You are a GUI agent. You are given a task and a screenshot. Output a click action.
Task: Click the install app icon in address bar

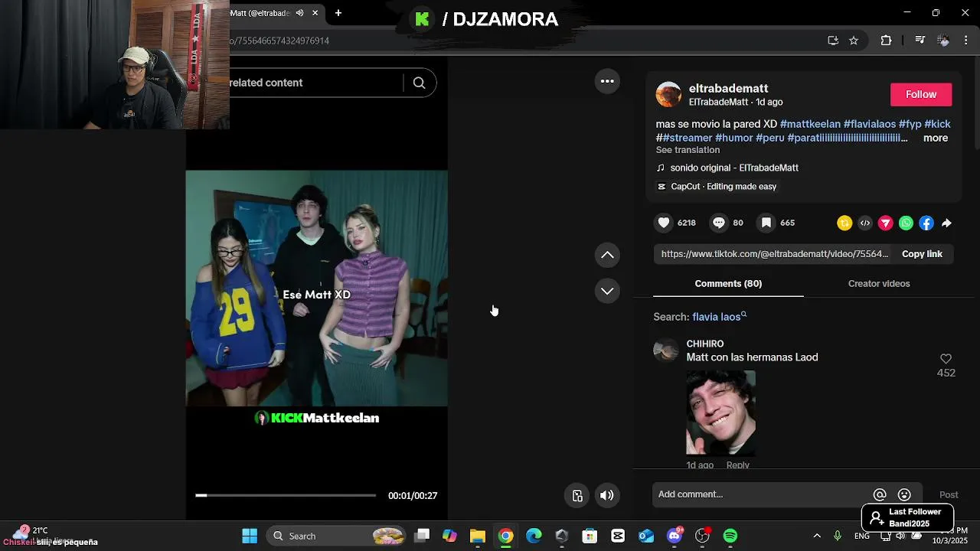[x=833, y=41]
